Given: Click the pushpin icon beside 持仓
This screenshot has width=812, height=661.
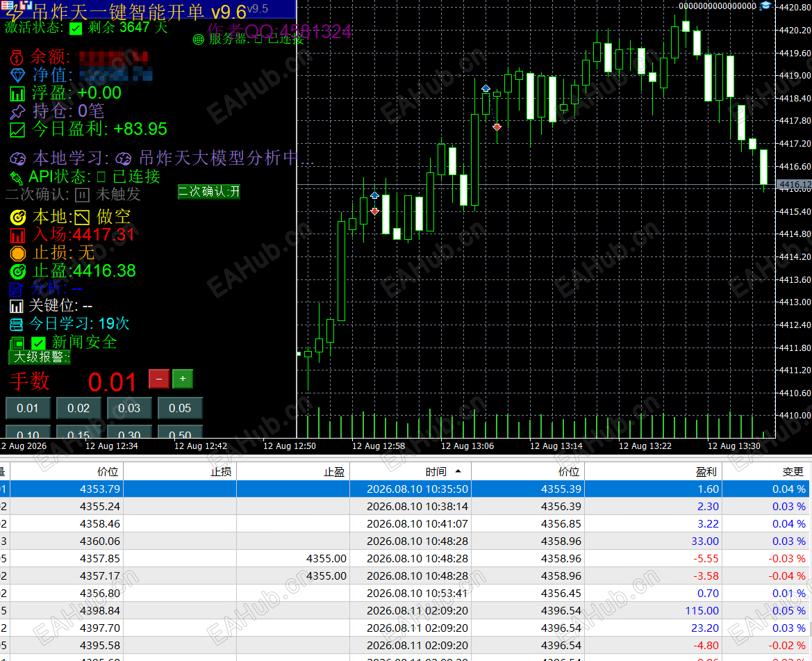Looking at the screenshot, I should point(17,111).
